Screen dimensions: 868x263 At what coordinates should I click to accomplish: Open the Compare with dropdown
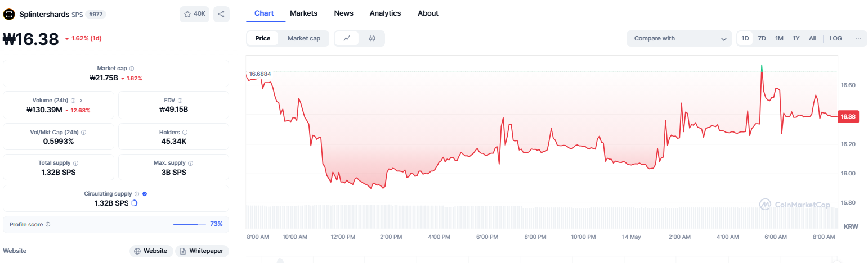(679, 38)
